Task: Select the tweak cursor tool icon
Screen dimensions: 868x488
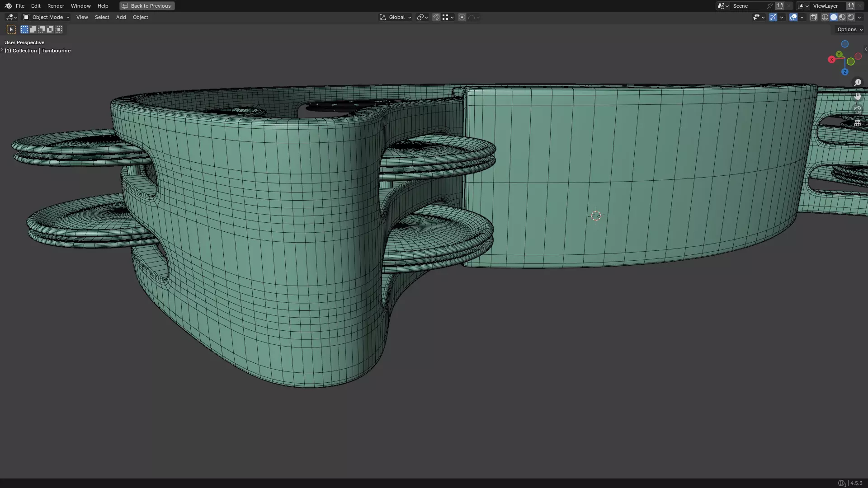Action: click(x=11, y=29)
